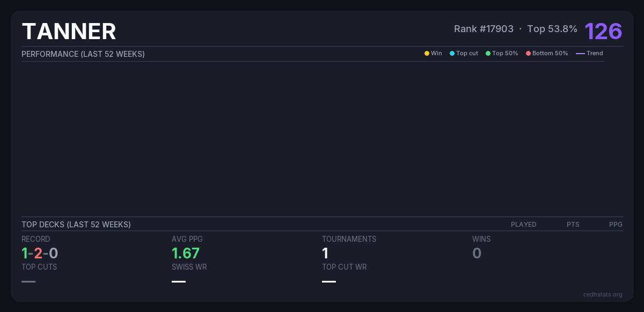Click the Top 53.8% percentile text

(x=552, y=29)
